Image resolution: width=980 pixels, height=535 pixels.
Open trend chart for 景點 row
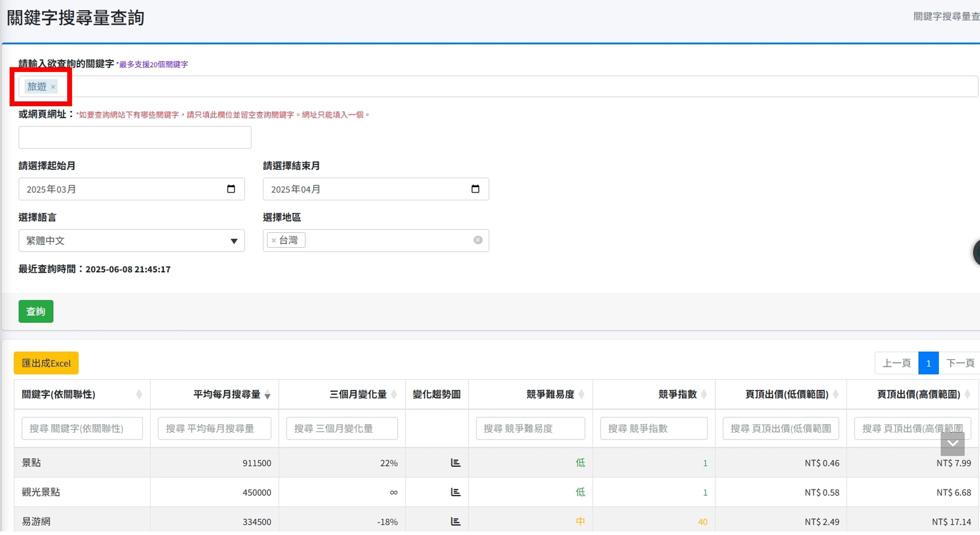pos(455,463)
